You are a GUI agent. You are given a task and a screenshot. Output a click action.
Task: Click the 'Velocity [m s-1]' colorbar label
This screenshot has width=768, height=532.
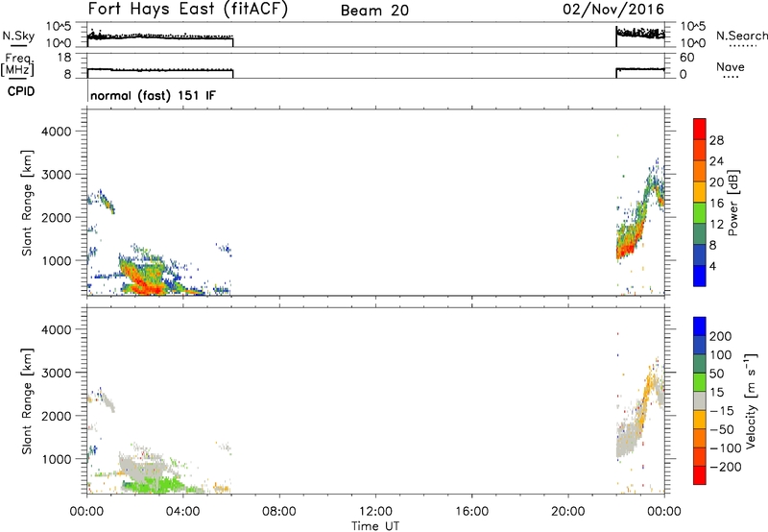[x=751, y=400]
